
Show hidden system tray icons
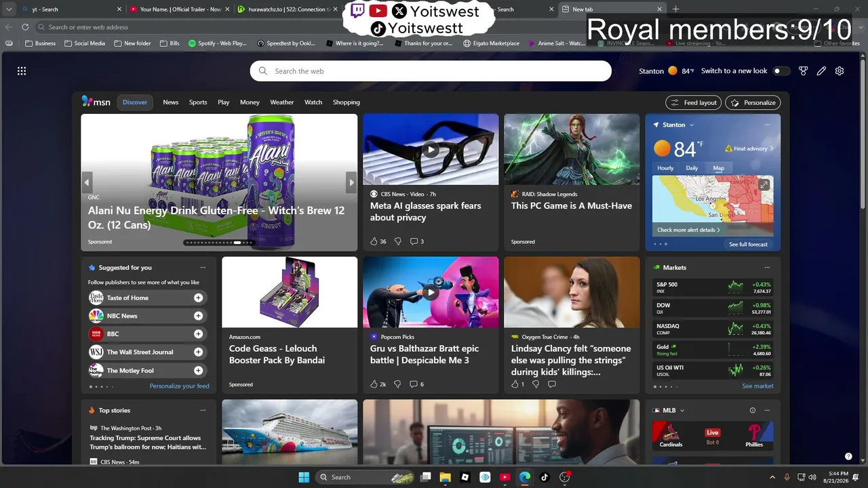tap(772, 477)
